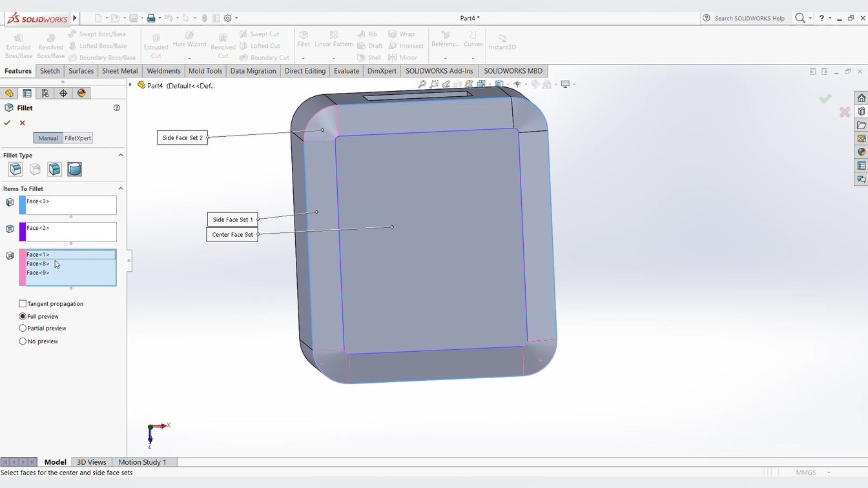Screen dimensions: 868x488
Task: Open the ConfigurationManager tab icon
Action: (x=45, y=93)
